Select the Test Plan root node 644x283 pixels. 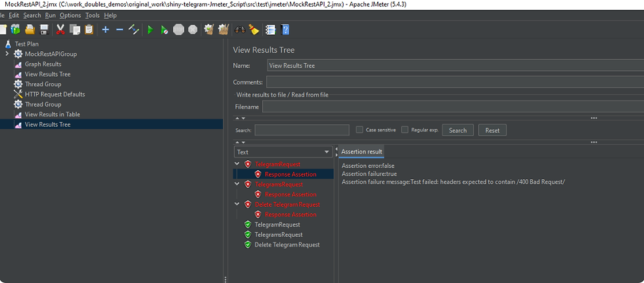26,44
